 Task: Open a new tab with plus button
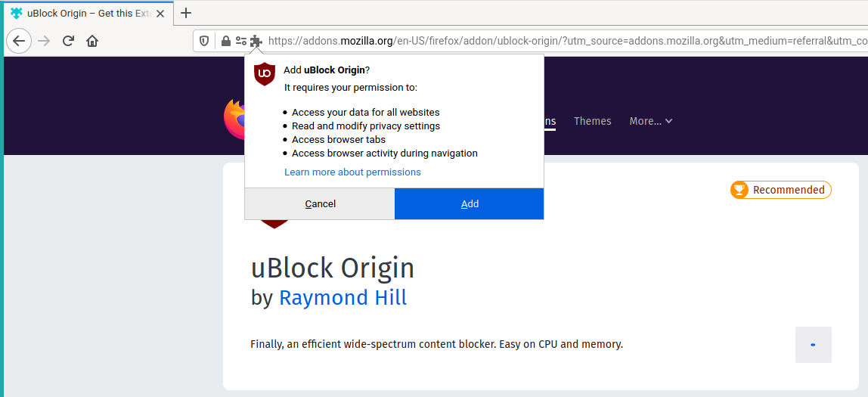186,13
